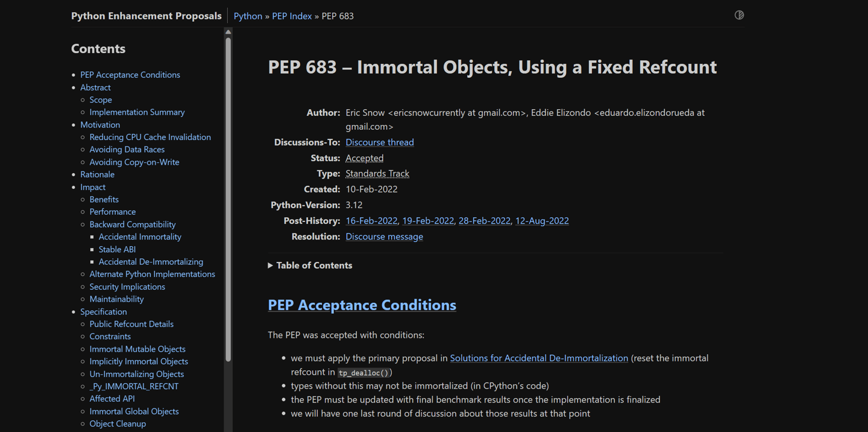Image resolution: width=868 pixels, height=432 pixels.
Task: Open the Discourse thread link
Action: click(379, 142)
